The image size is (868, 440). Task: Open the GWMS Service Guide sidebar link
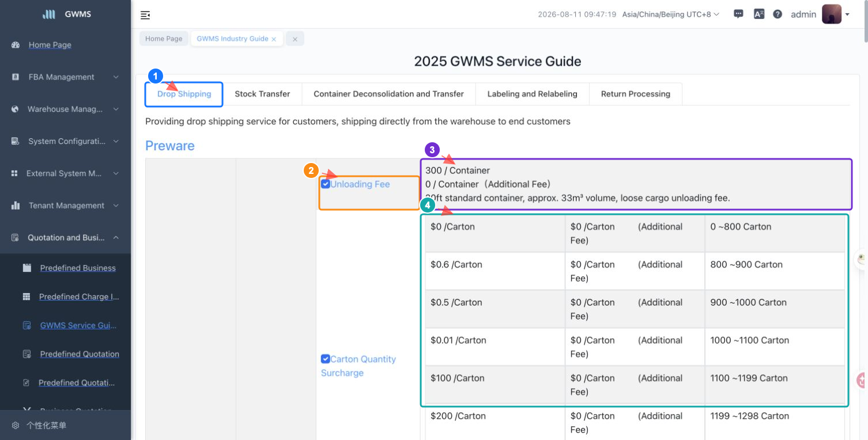pyautogui.click(x=78, y=325)
